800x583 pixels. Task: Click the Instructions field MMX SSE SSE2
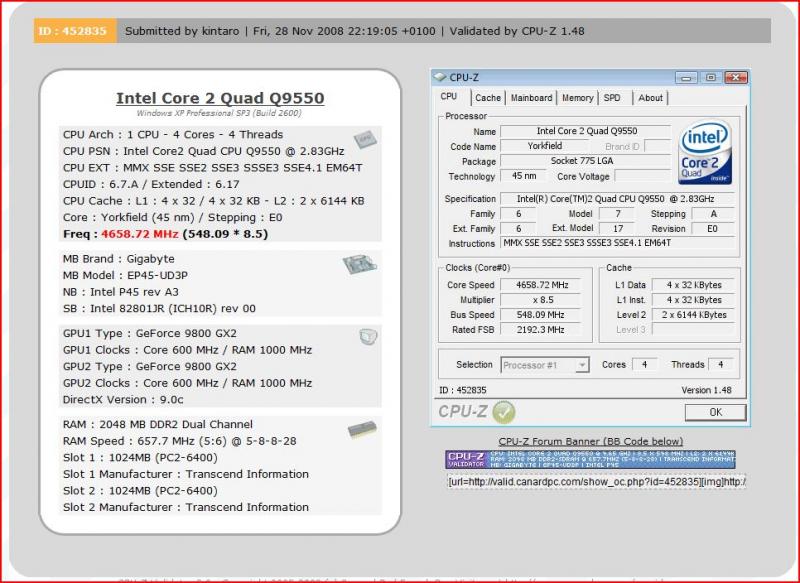617,243
